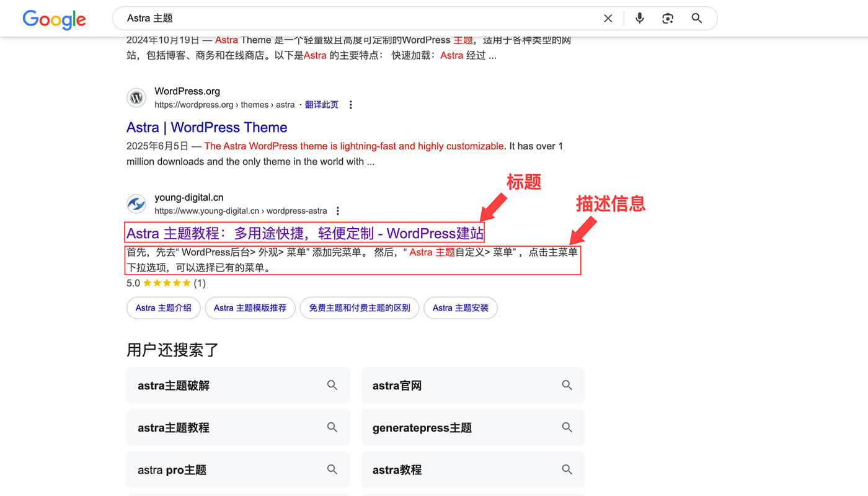The image size is (868, 496).
Task: Click the 用户还搜索了 heading
Action: pos(172,350)
